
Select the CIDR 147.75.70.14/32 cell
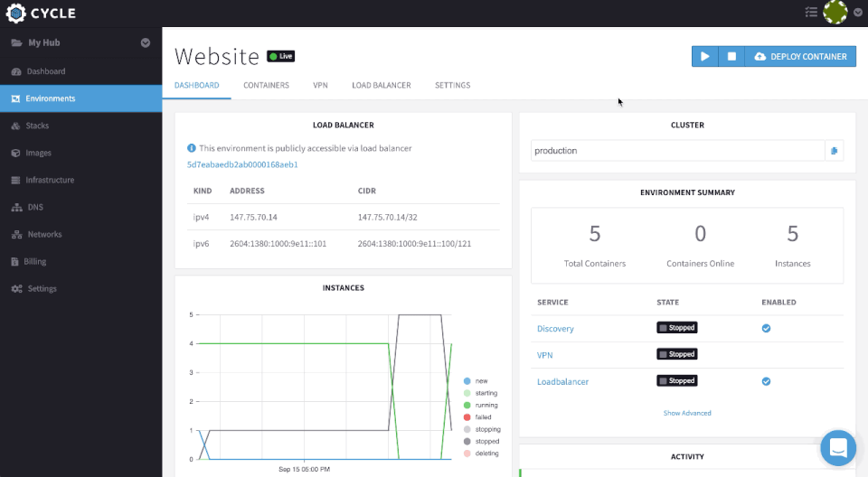pos(388,217)
